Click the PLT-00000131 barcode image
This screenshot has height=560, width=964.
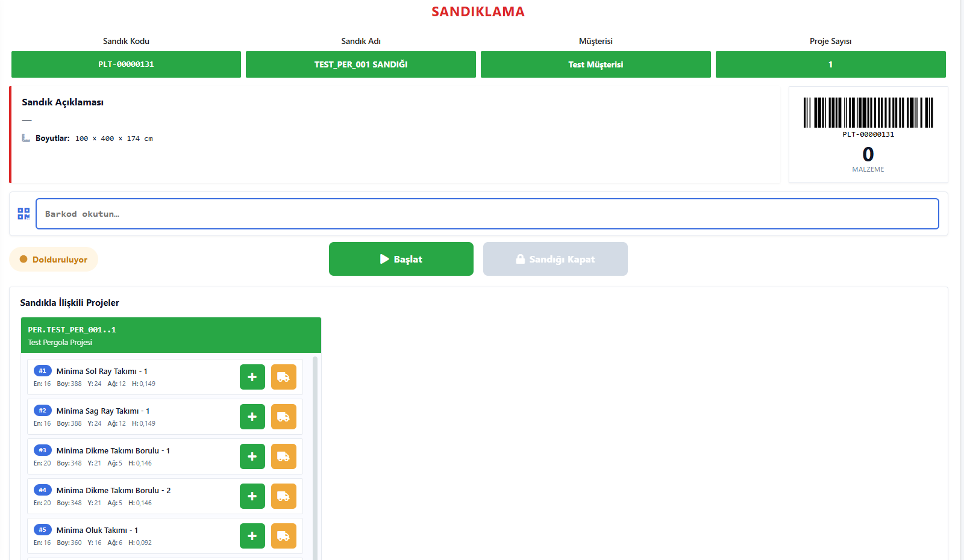click(868, 113)
